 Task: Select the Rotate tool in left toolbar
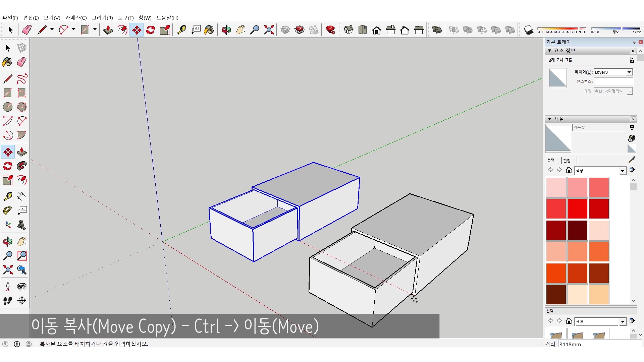click(8, 166)
